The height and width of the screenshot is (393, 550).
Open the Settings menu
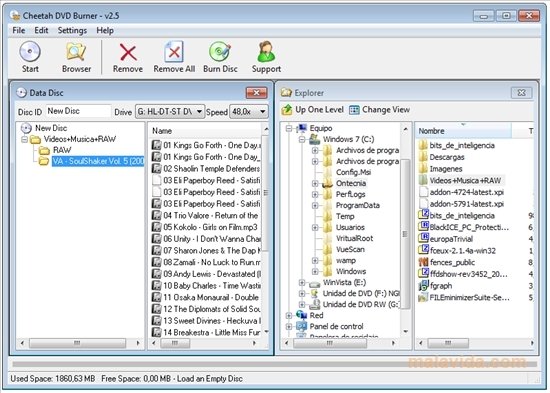pyautogui.click(x=72, y=31)
